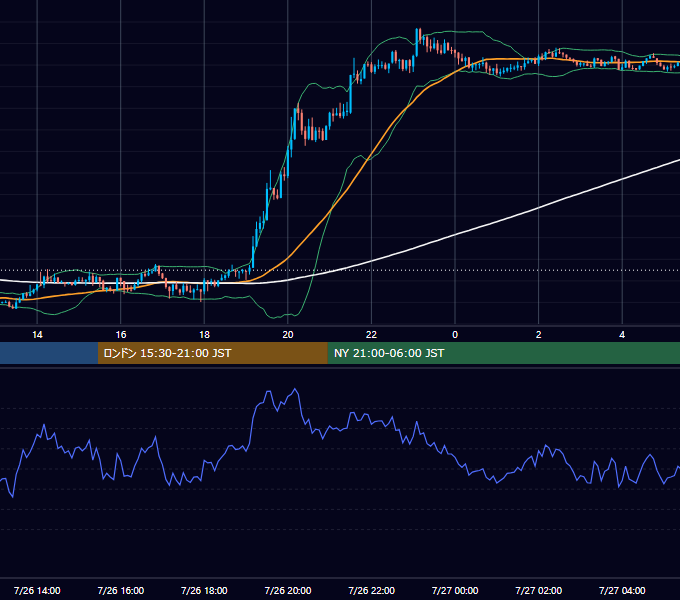Click the NY 21:00-06:00 JST session bar
This screenshot has width=680, height=600.
pos(503,353)
